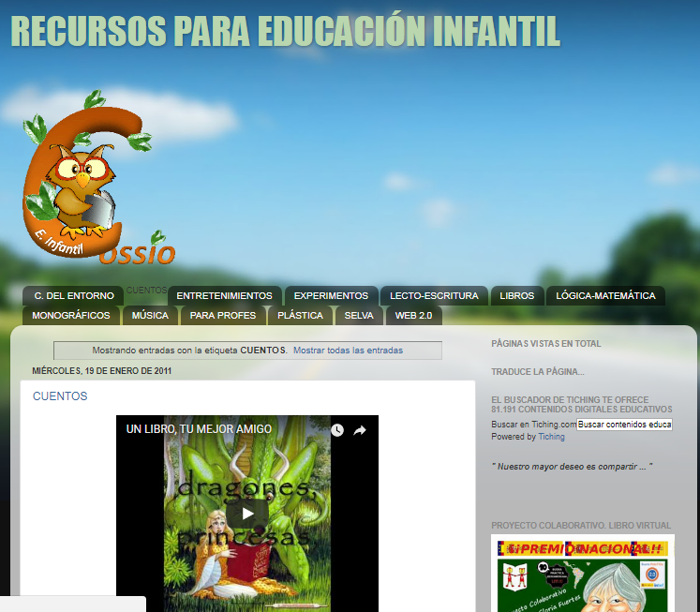This screenshot has width=700, height=612.
Task: Click the Tiching search input field
Action: pyautogui.click(x=624, y=425)
